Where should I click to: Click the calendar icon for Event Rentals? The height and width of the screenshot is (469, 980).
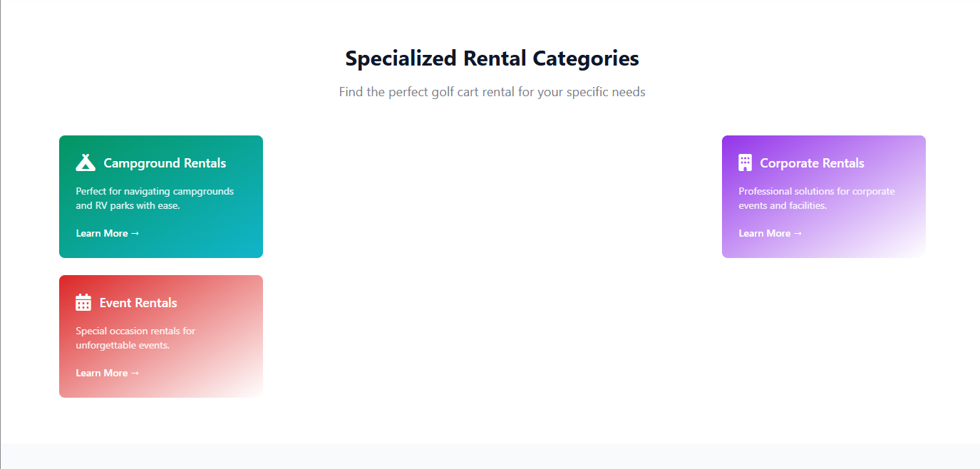83,303
